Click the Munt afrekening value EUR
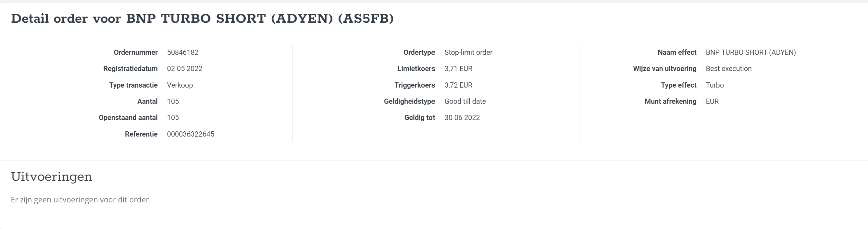 click(x=712, y=102)
